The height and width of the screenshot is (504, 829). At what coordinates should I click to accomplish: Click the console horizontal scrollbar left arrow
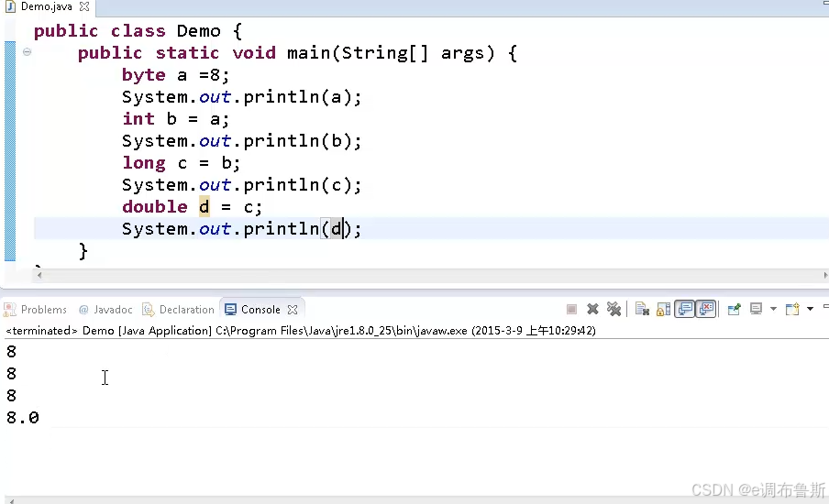coord(12,500)
